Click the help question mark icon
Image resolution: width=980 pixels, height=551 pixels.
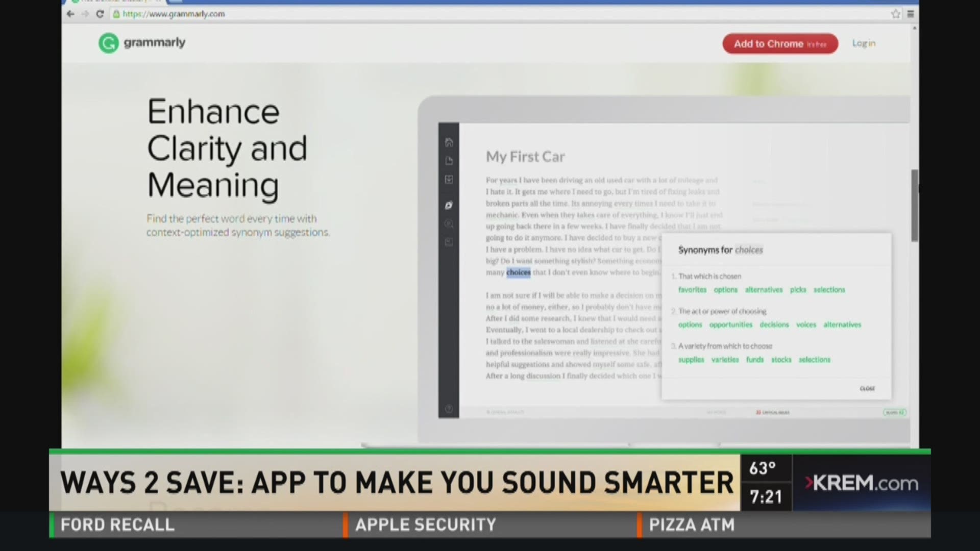coord(449,409)
